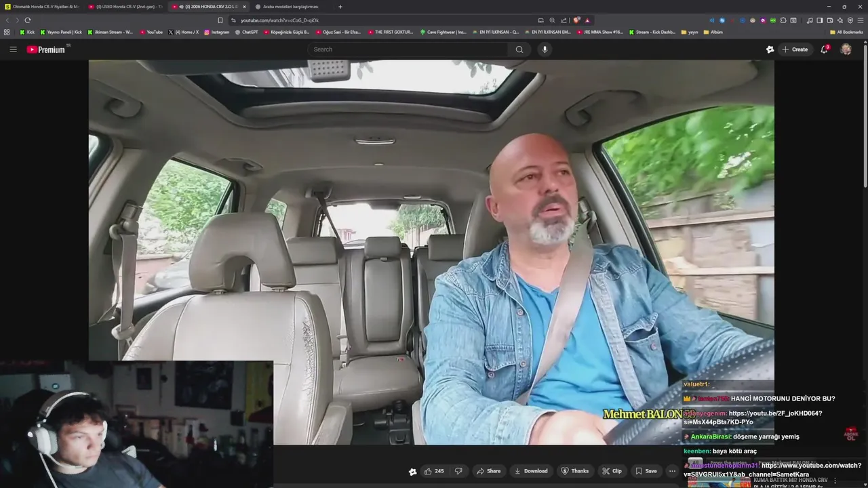Go back in browser history
This screenshot has width=868, height=488.
[7, 20]
